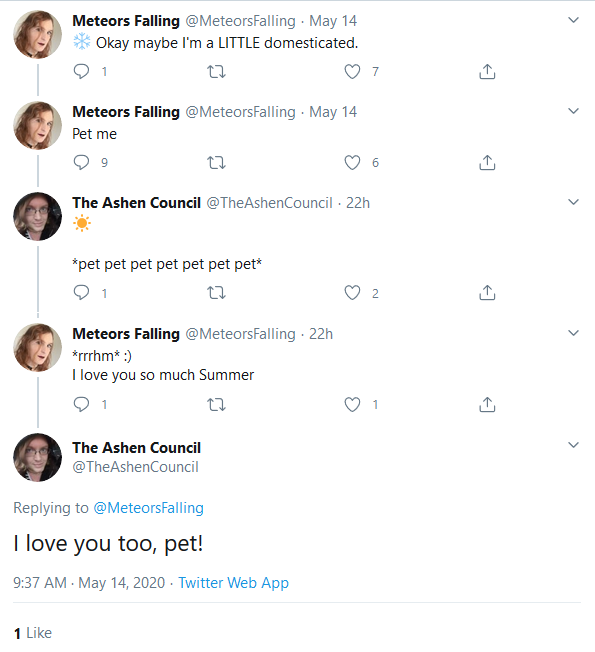Open The Ashen Council name on 22h reply
The height and width of the screenshot is (652, 595).
tap(136, 203)
